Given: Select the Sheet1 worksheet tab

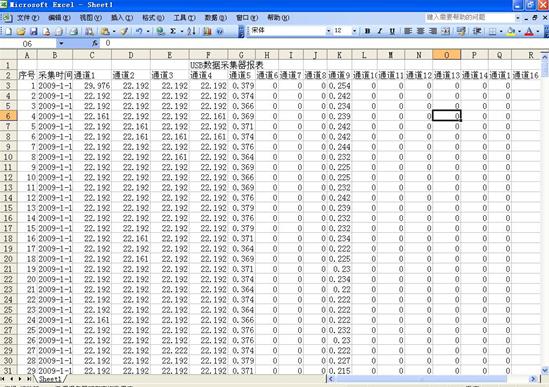Looking at the screenshot, I should point(50,379).
